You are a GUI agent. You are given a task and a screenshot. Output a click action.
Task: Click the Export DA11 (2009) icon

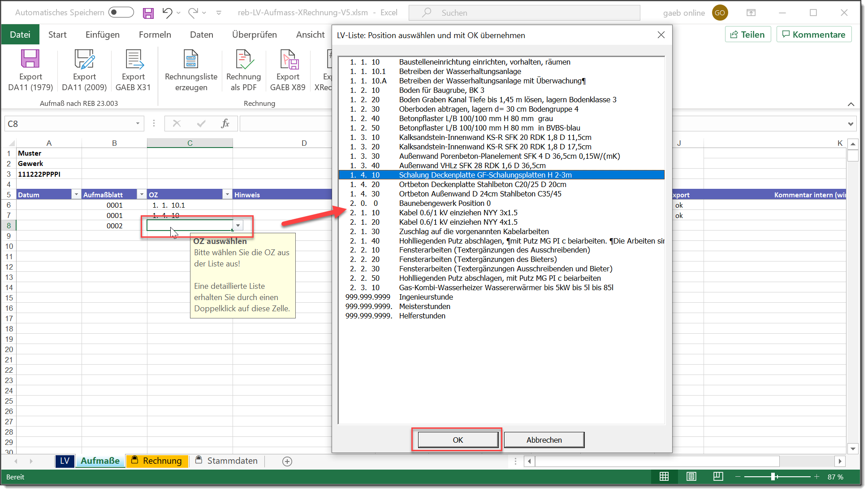point(84,59)
